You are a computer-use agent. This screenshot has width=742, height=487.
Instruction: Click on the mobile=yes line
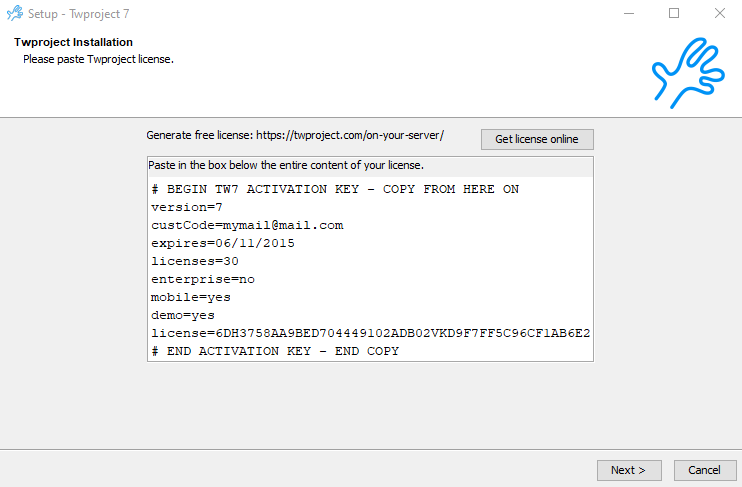pyautogui.click(x=191, y=297)
